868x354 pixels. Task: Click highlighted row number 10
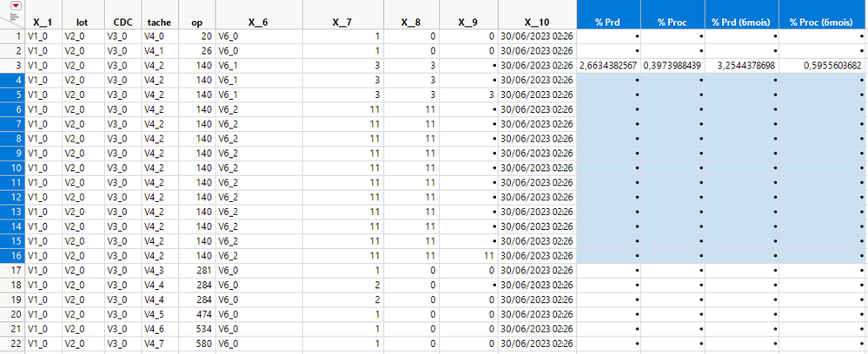click(13, 168)
